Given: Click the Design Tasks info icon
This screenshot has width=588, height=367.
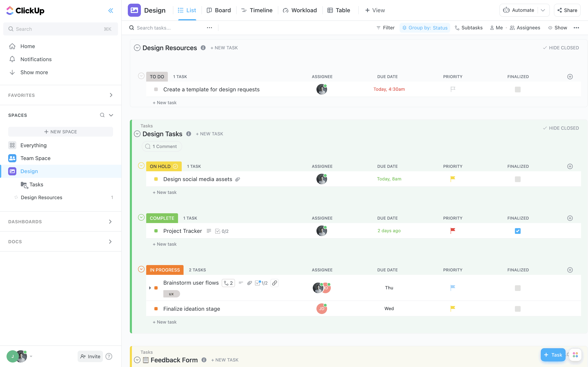Looking at the screenshot, I should tap(189, 134).
